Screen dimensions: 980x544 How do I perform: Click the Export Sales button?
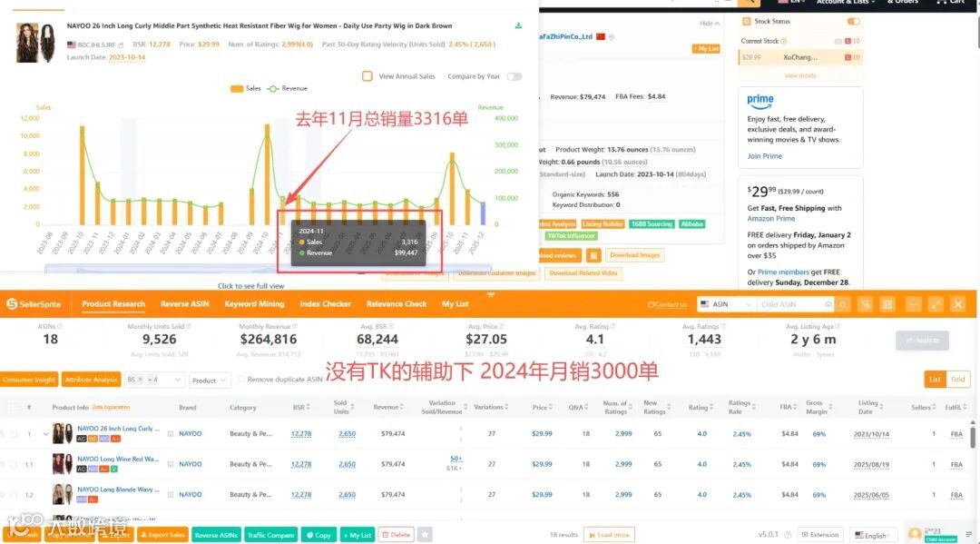pos(162,535)
